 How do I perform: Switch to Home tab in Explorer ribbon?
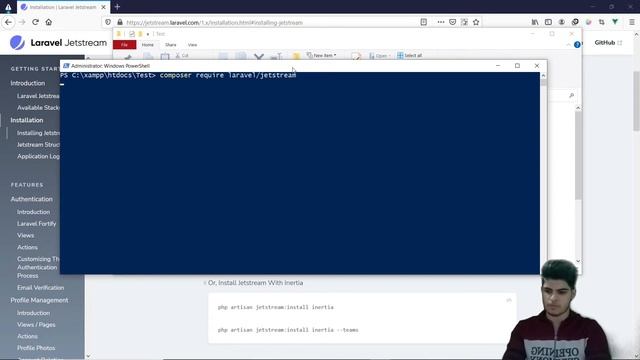point(148,44)
